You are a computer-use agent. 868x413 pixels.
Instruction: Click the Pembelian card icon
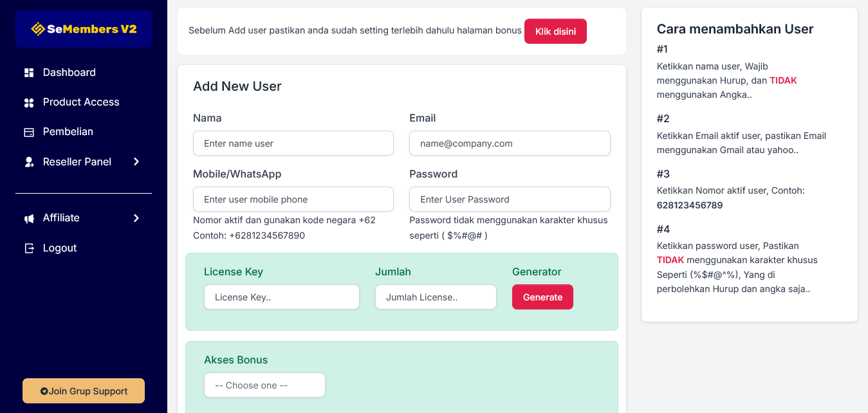(29, 132)
